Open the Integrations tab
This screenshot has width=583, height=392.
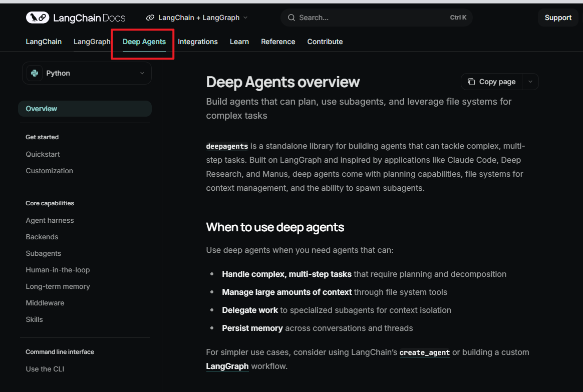[x=198, y=42]
